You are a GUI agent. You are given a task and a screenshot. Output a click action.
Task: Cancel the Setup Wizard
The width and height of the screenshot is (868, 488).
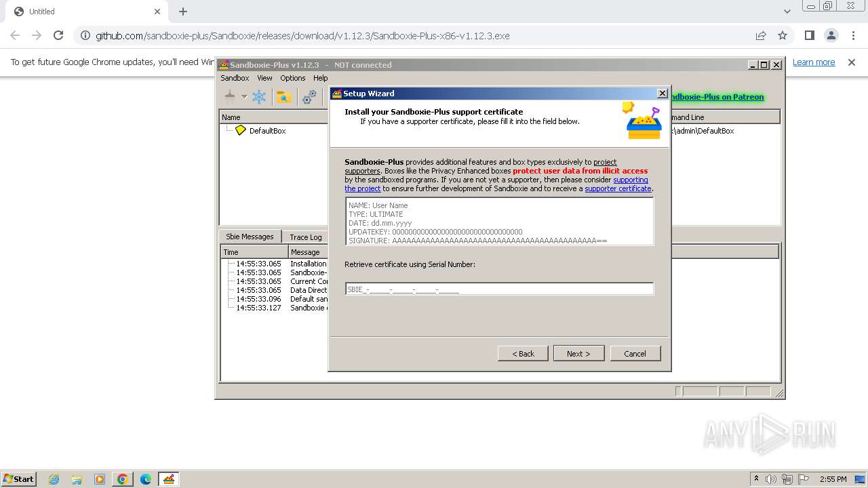tap(635, 354)
